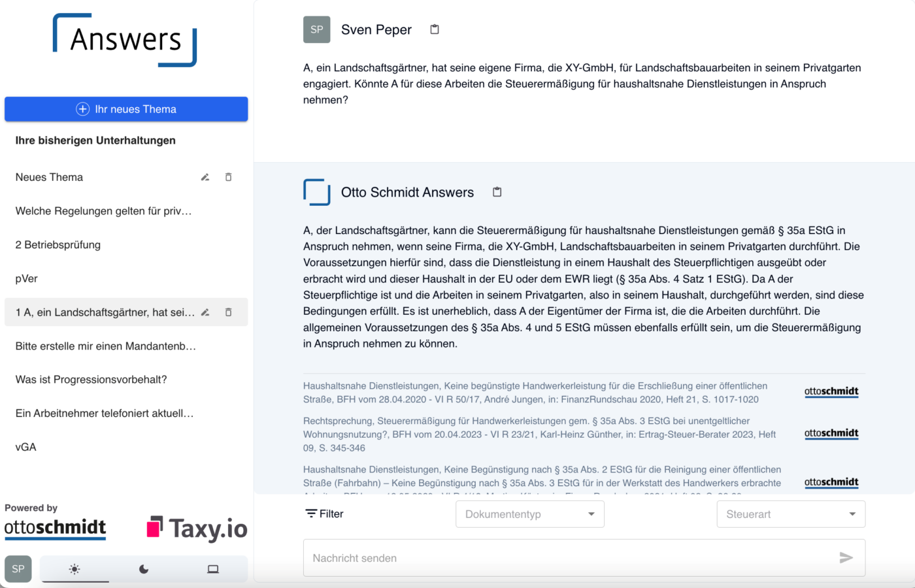The height and width of the screenshot is (588, 915).
Task: Edit the Neues Thema conversation name
Action: pyautogui.click(x=205, y=177)
